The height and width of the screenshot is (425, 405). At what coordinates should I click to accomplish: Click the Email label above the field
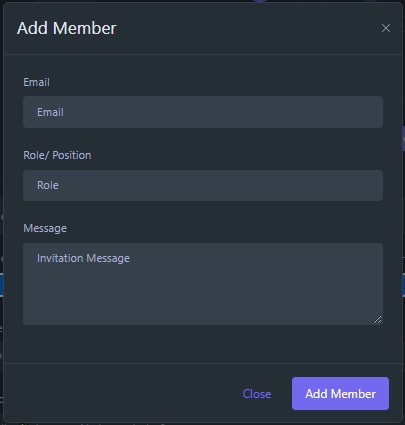(36, 82)
